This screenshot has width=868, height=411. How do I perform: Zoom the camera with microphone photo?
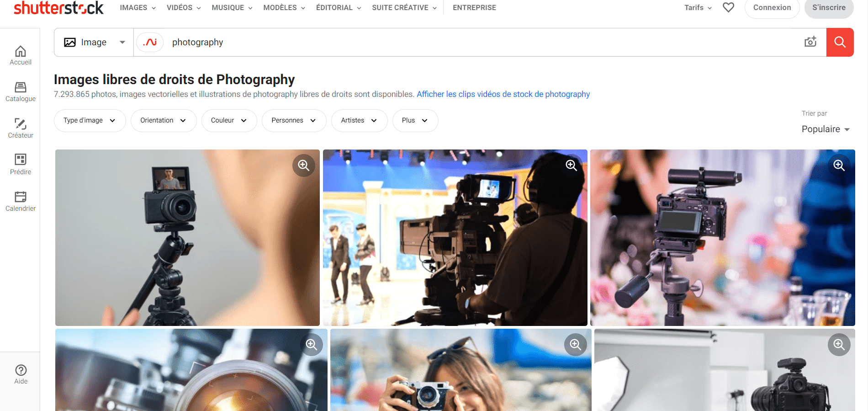tap(839, 165)
